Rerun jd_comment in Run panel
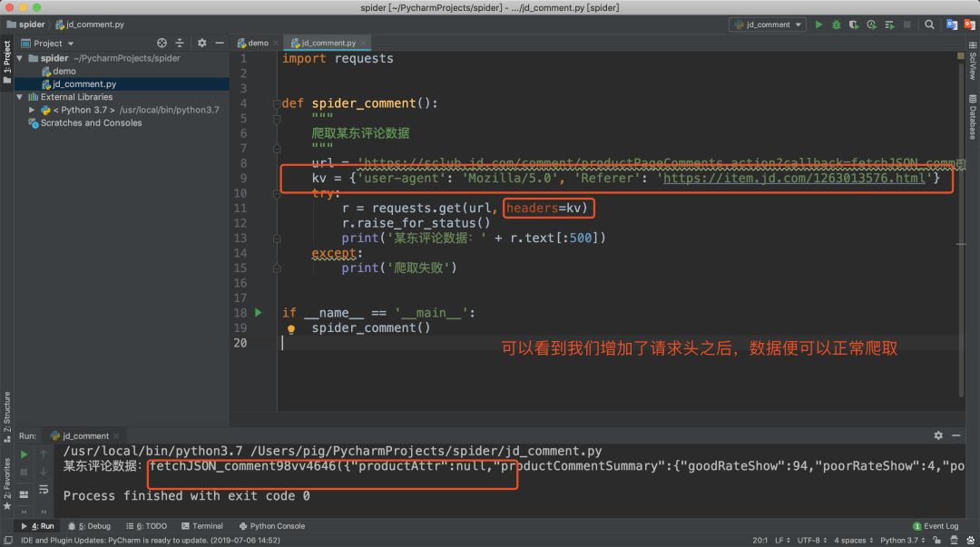The image size is (980, 547). [x=24, y=454]
